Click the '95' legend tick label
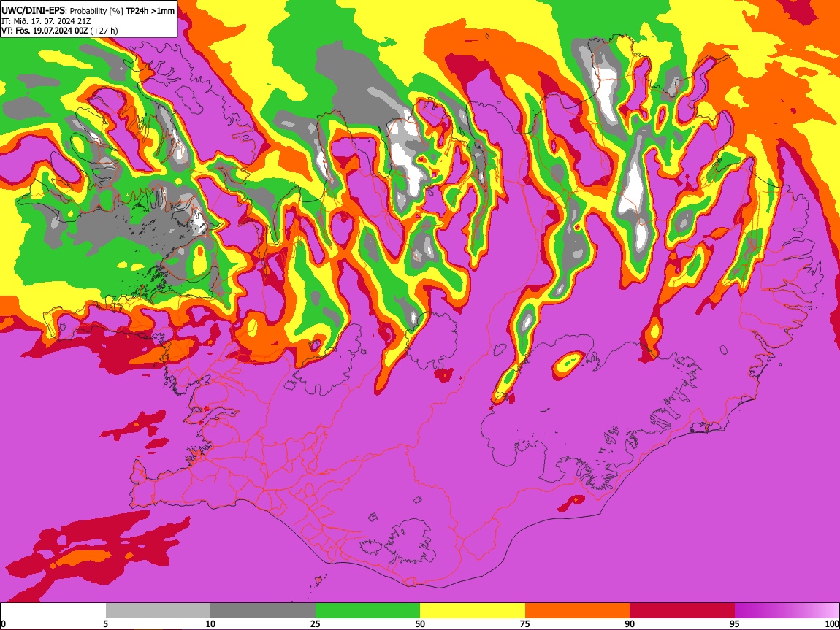The width and height of the screenshot is (840, 630). tap(735, 623)
